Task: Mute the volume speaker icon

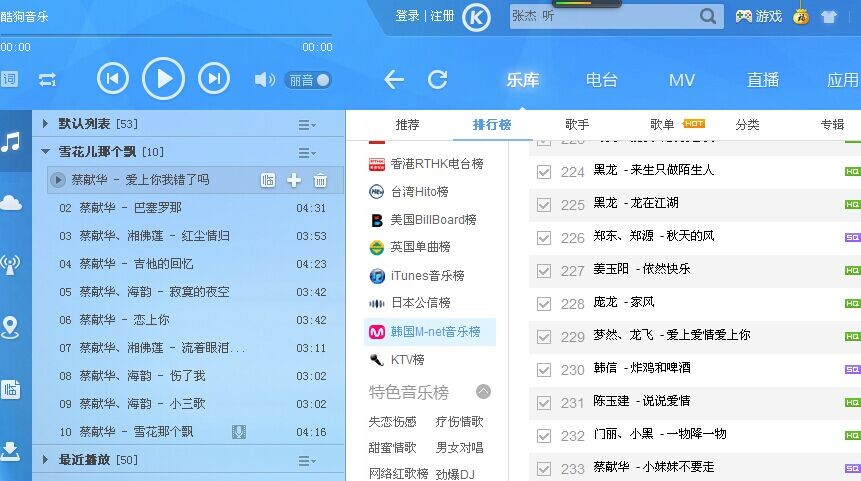Action: (263, 80)
